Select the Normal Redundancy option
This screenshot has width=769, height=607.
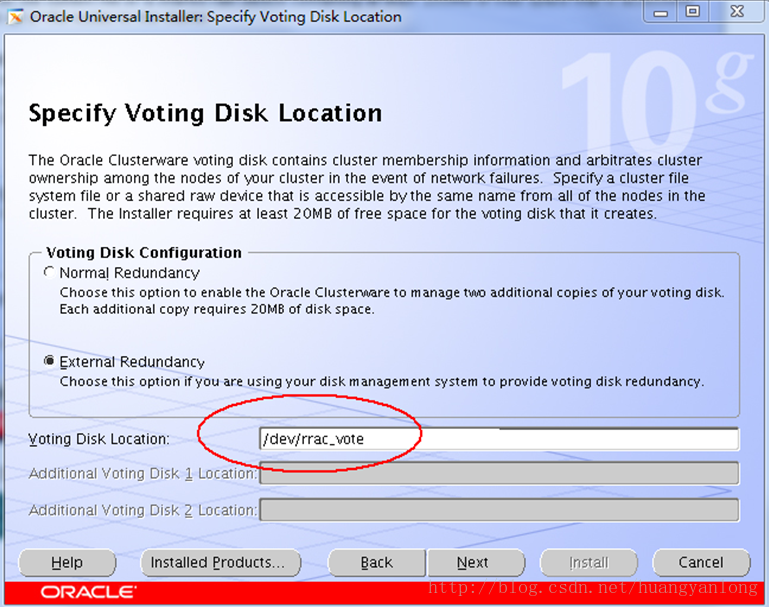click(x=49, y=273)
